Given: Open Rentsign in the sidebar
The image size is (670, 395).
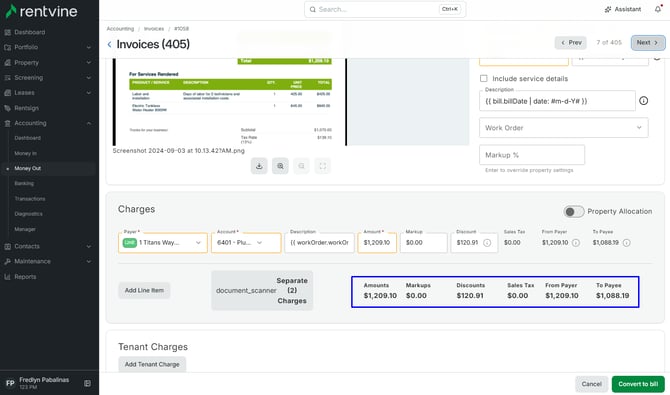Looking at the screenshot, I should tap(26, 108).
